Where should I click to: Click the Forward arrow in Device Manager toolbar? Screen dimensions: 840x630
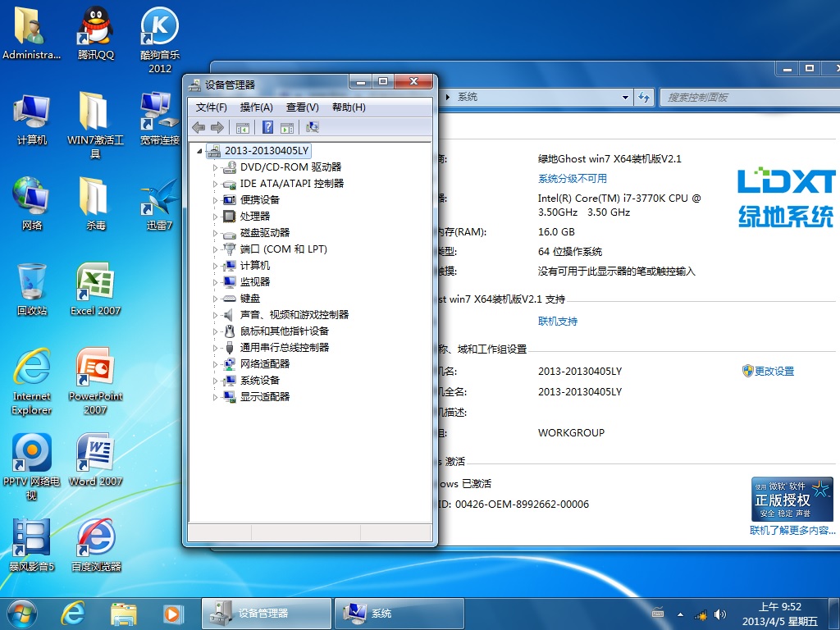click(217, 127)
